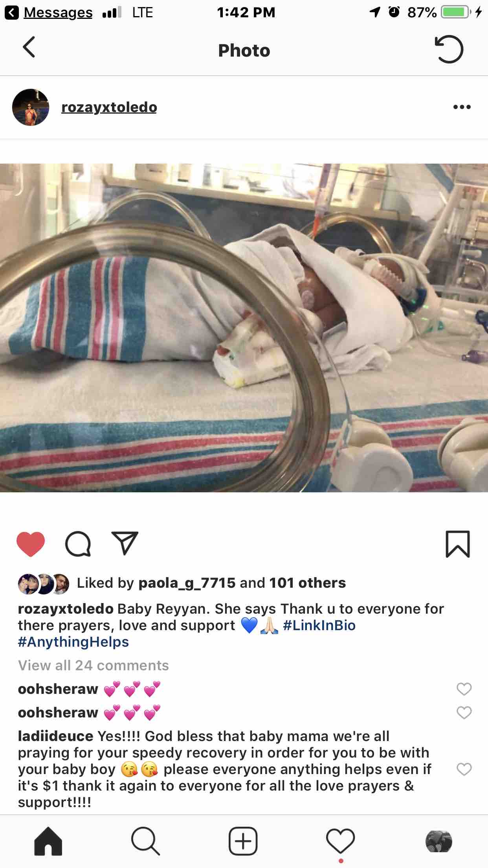The height and width of the screenshot is (868, 488).
Task: Like the first oohsheraw comment
Action: 464,689
